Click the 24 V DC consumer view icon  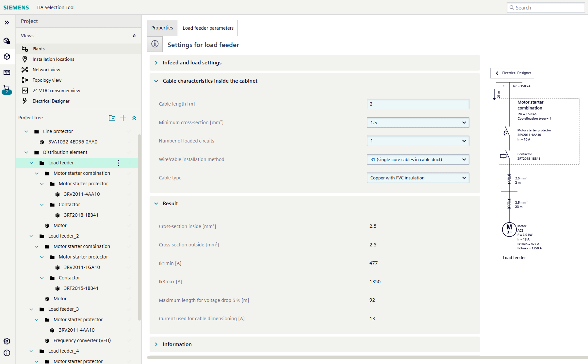point(25,91)
